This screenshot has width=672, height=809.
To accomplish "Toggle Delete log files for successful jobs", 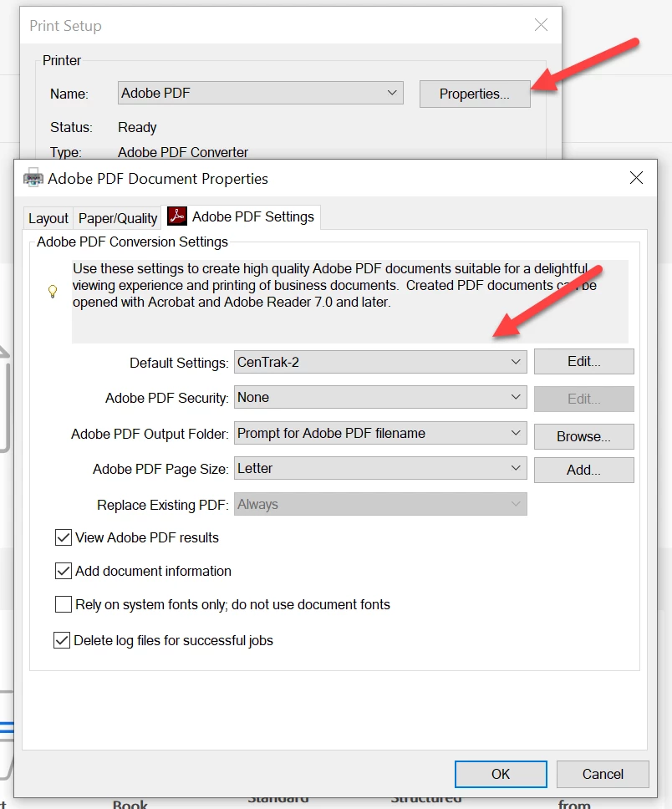I will (x=62, y=640).
